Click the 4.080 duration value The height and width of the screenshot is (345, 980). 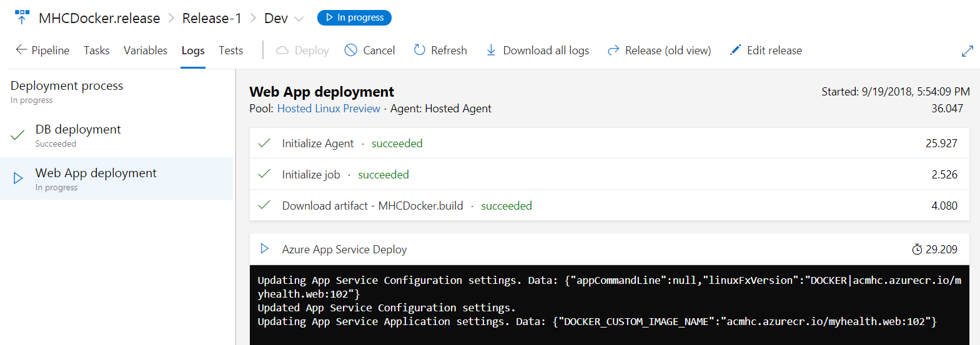[944, 206]
